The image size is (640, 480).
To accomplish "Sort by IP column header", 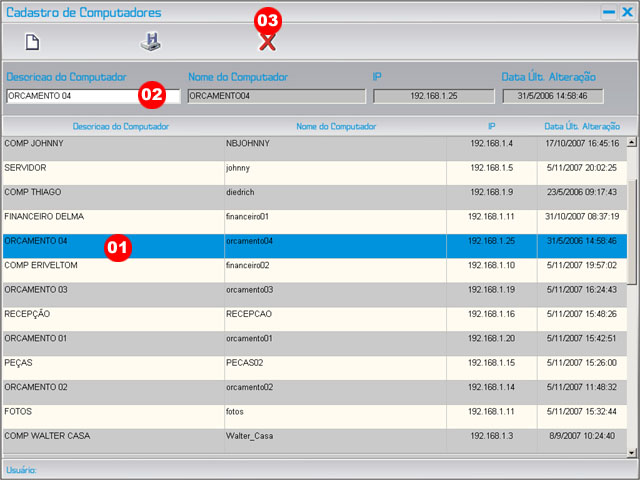I will point(491,127).
